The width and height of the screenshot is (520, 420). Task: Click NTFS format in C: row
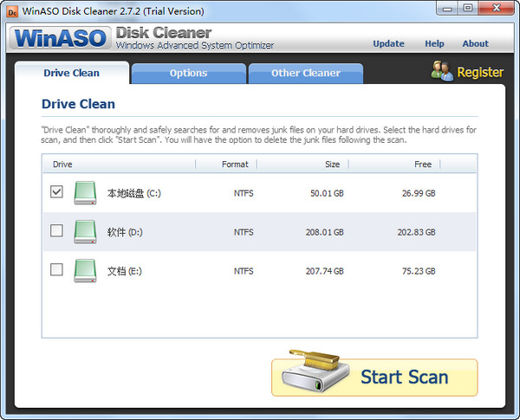[x=244, y=193]
